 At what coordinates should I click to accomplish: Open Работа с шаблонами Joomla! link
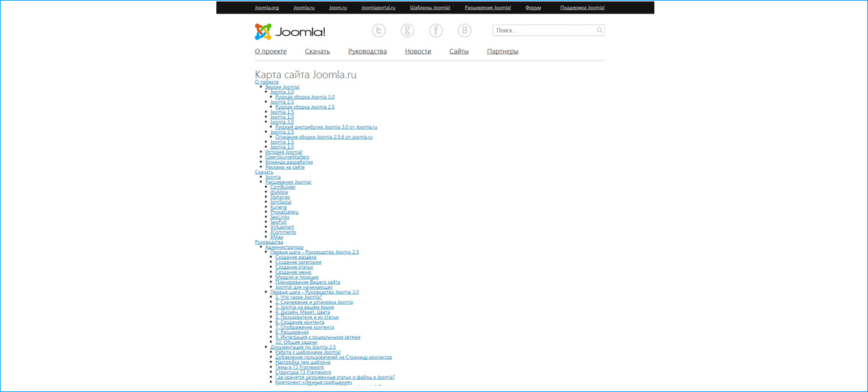308,353
